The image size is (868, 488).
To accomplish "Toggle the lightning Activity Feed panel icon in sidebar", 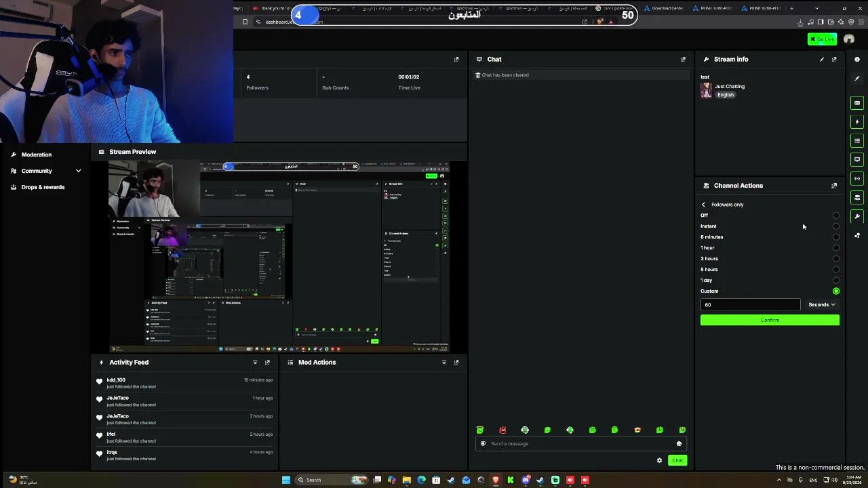I will [x=857, y=122].
